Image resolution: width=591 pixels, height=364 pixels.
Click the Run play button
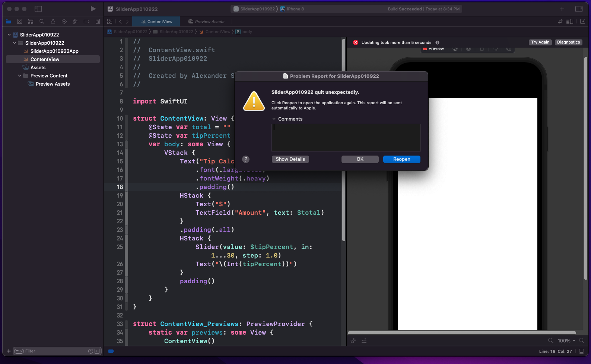pyautogui.click(x=93, y=9)
